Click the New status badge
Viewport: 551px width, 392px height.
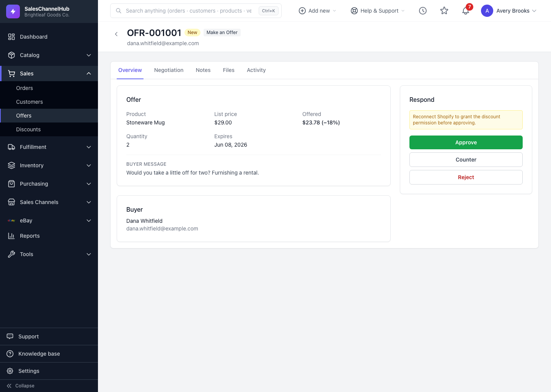[x=192, y=33]
